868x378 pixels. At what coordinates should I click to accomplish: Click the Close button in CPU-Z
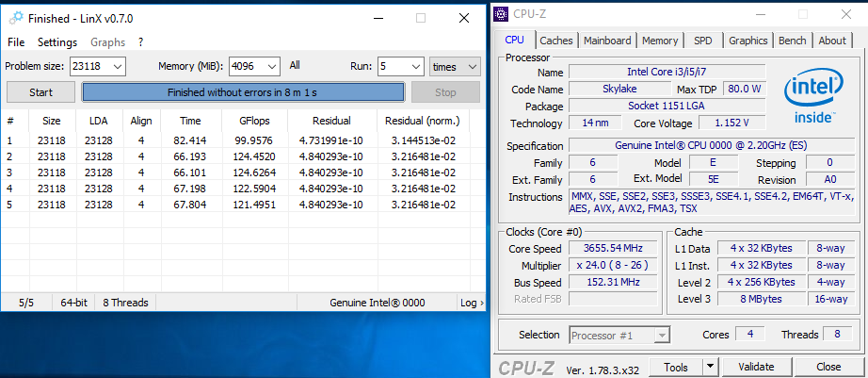point(828,367)
